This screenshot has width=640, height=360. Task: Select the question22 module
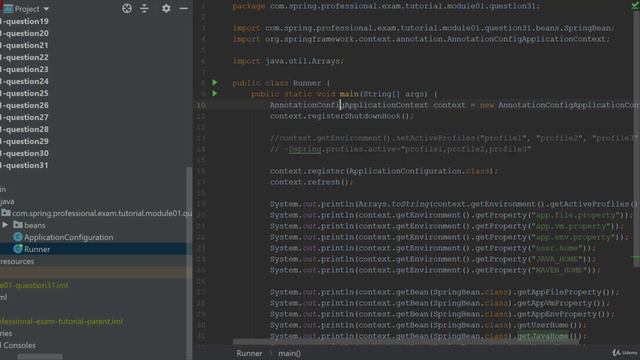pos(24,58)
